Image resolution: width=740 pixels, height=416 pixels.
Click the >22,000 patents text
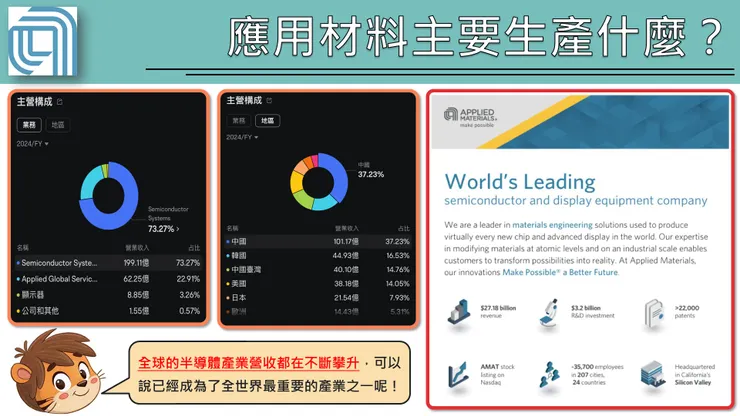coord(687,311)
